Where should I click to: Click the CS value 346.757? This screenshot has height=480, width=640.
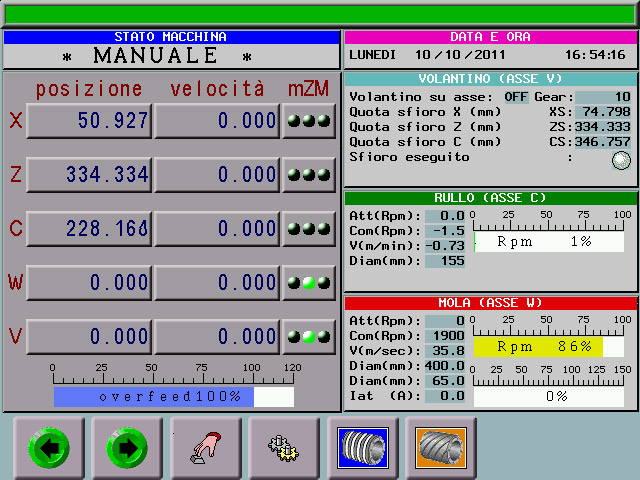point(602,142)
